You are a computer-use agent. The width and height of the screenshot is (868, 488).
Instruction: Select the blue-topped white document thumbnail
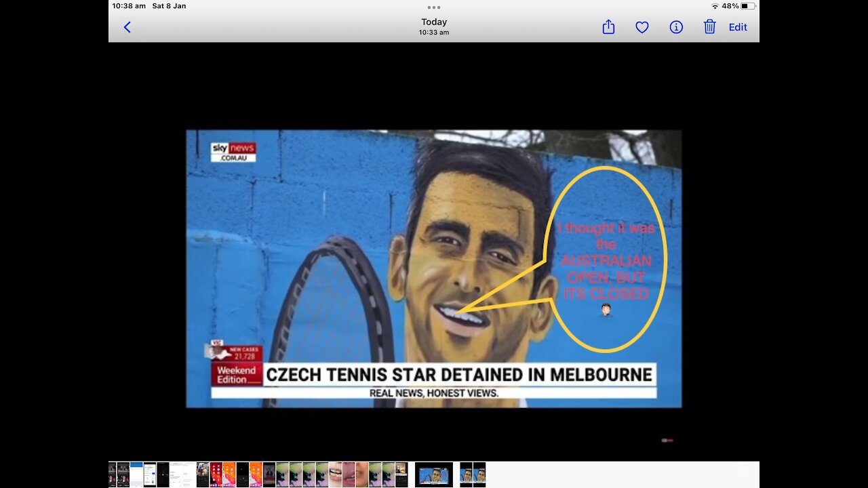136,474
